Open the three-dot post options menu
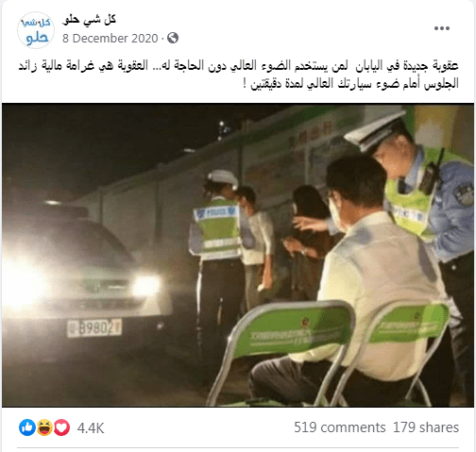 tap(441, 28)
